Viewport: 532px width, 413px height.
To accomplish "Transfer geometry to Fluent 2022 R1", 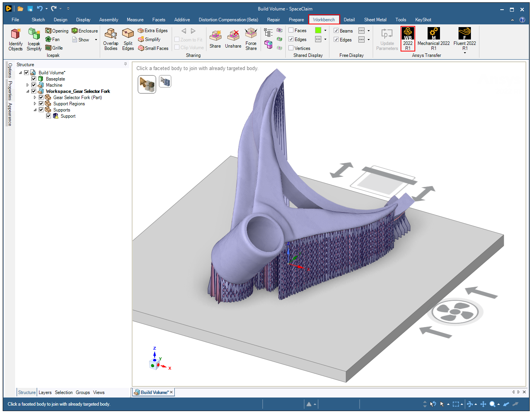I will coord(464,38).
